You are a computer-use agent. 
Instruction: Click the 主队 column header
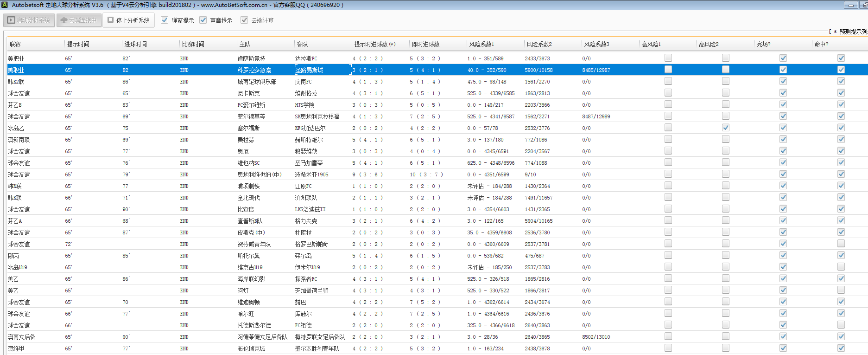[245, 44]
